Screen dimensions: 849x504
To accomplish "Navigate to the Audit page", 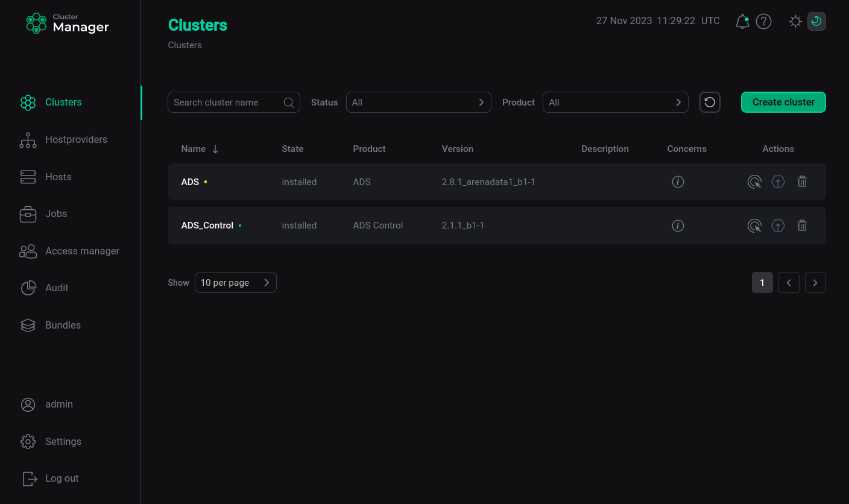I will (x=57, y=288).
